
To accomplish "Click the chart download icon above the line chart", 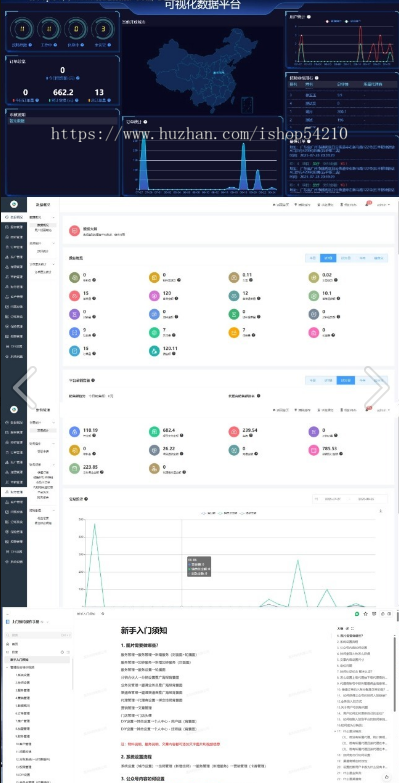I will click(381, 511).
